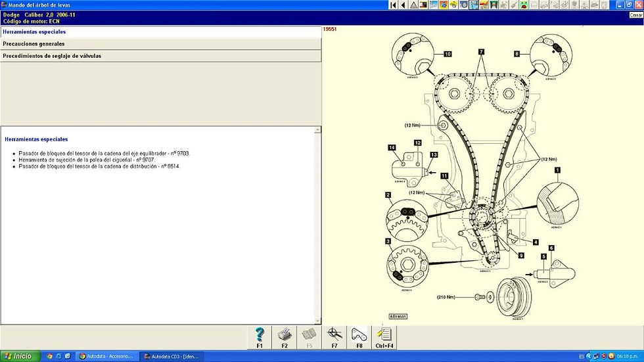This screenshot has height=362, width=644.
Task: Click the red and yellow toolbar icon
Action: [x=484, y=5]
